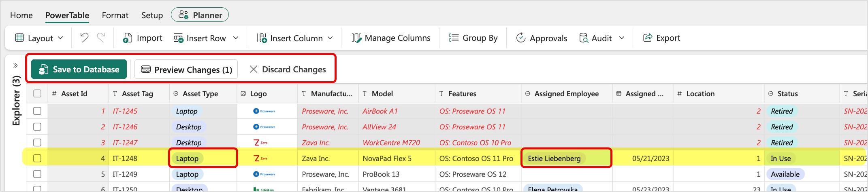Click the database icon on Save to Database

coord(43,70)
